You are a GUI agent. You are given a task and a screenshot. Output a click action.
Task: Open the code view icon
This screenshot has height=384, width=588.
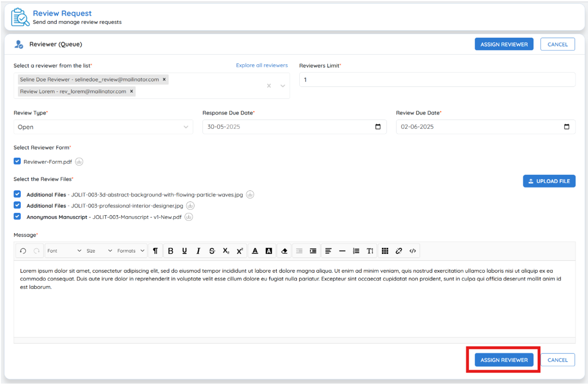[x=412, y=251]
